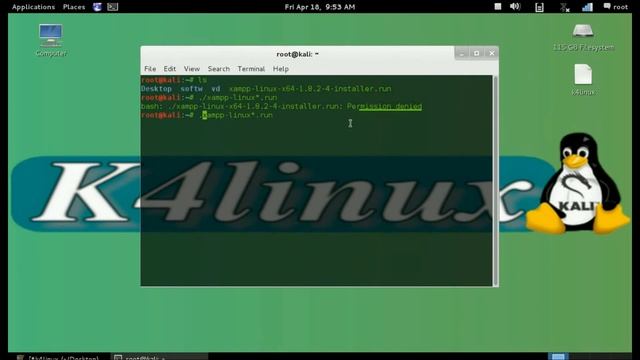
Task: Click the root@kali terminal title bar
Action: coord(297,54)
